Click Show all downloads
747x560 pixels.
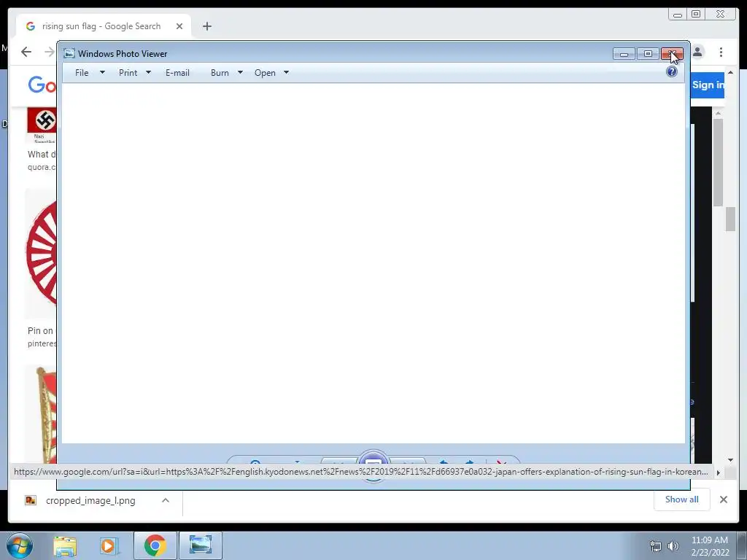point(682,499)
